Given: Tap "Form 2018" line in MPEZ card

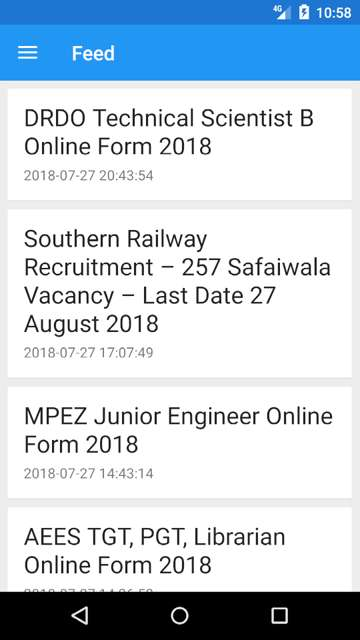Looking at the screenshot, I should 81,444.
